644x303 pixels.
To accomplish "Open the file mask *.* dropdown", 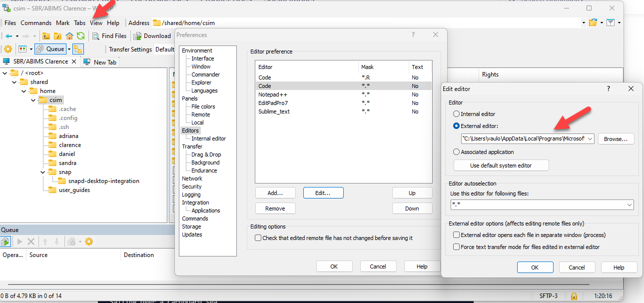I will (629, 205).
